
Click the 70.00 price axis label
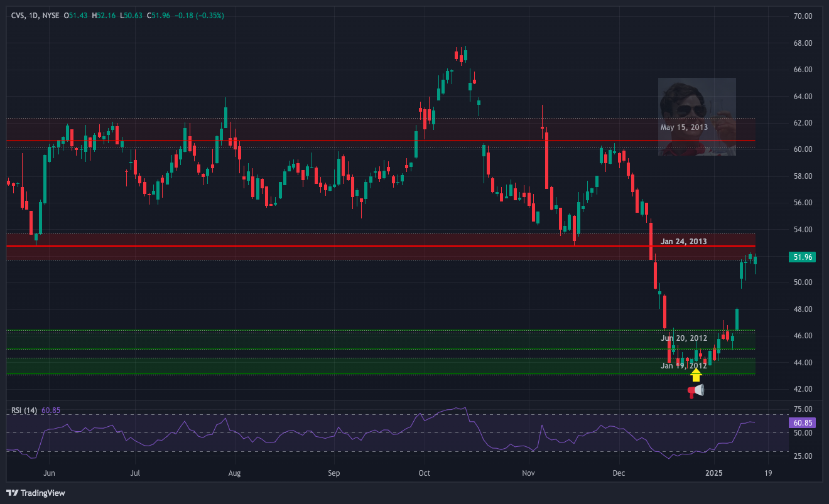(x=803, y=16)
